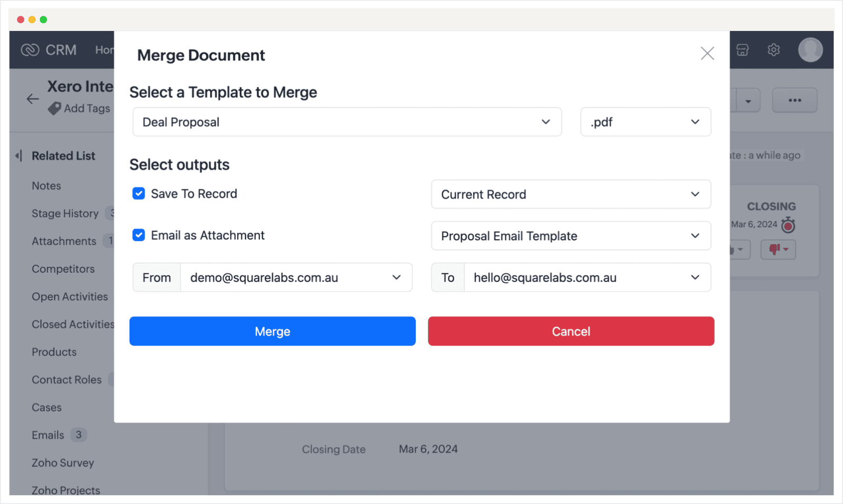The width and height of the screenshot is (843, 504).
Task: Open Zoho Survey related list
Action: coord(63,463)
